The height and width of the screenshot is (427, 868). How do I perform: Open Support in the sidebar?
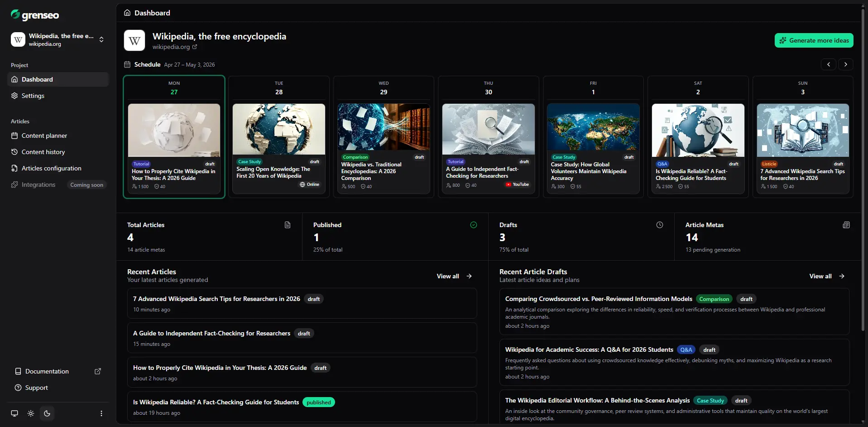click(x=58, y=388)
